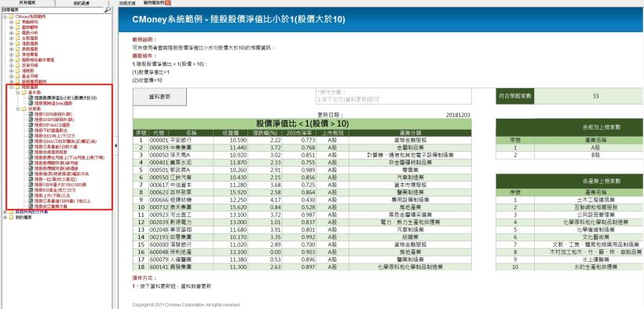Expand the 我的檔案 folder node
The image size is (644, 309).
(5, 217)
